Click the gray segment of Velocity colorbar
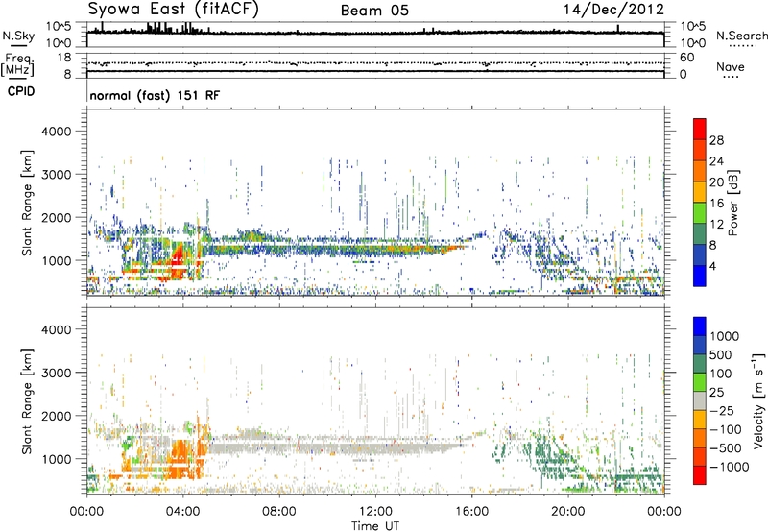 pos(700,400)
